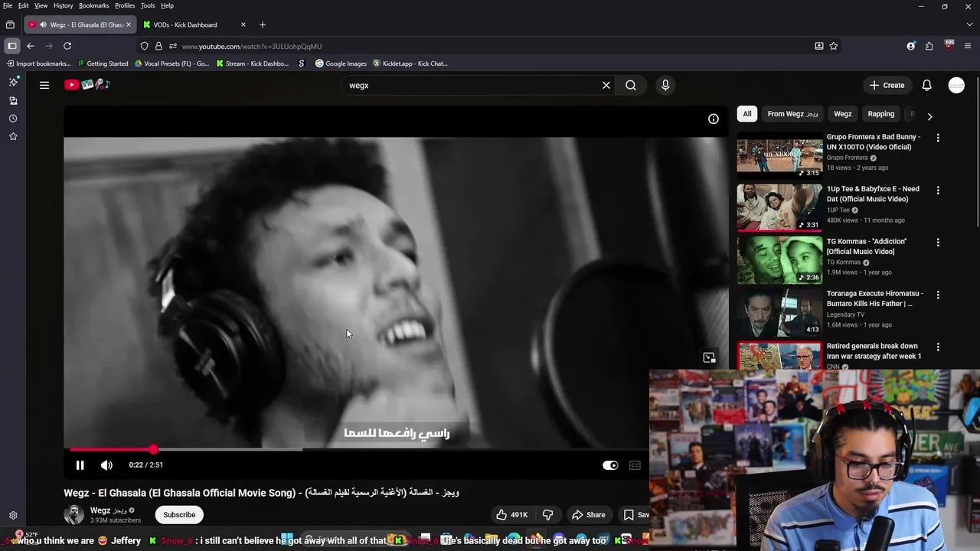The height and width of the screenshot is (551, 980).
Task: Open the browser extensions puzzle icon
Action: pos(929,46)
